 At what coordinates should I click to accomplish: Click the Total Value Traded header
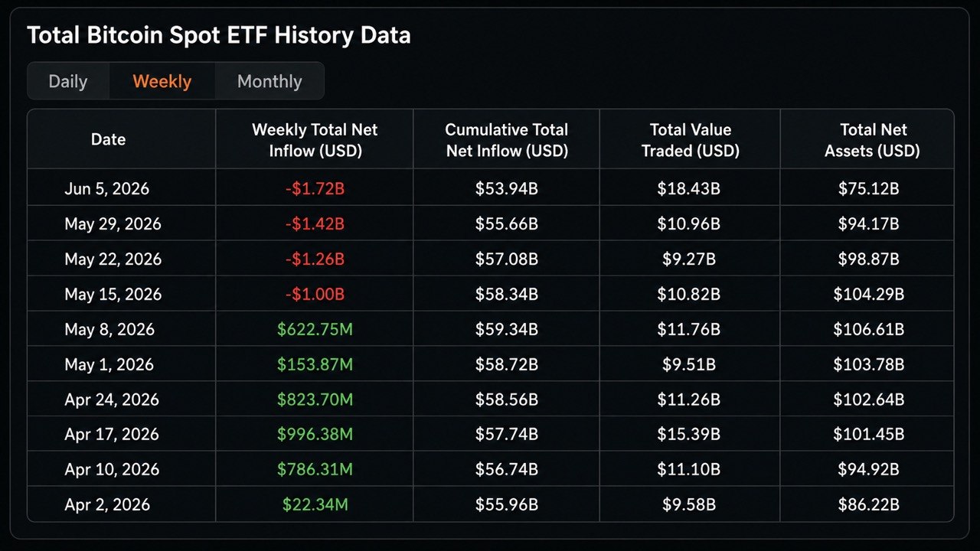(x=691, y=140)
